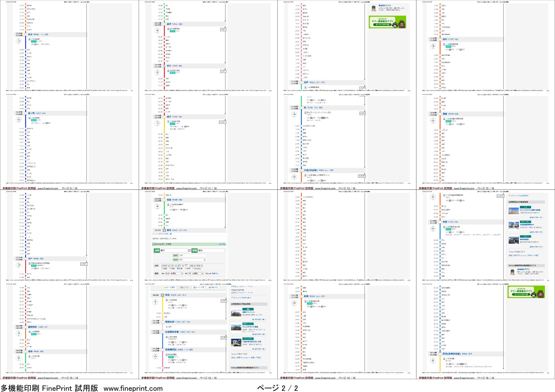Open ヤフー乗換案内アプリ banner on page 16
The image size is (555, 392).
click(526, 292)
